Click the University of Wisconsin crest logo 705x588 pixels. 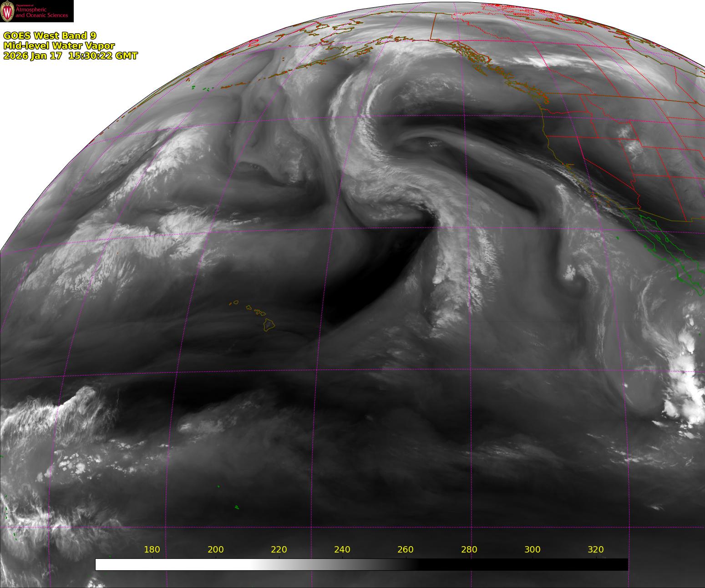click(x=7, y=11)
